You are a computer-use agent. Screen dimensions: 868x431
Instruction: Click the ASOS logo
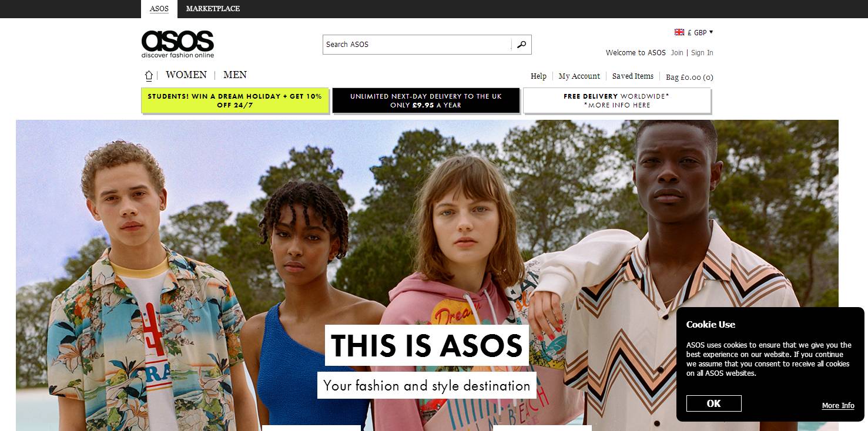click(x=177, y=44)
